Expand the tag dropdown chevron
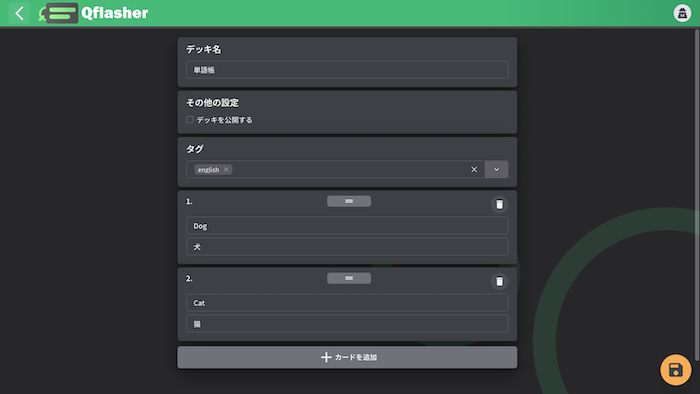700x394 pixels. [x=496, y=170]
